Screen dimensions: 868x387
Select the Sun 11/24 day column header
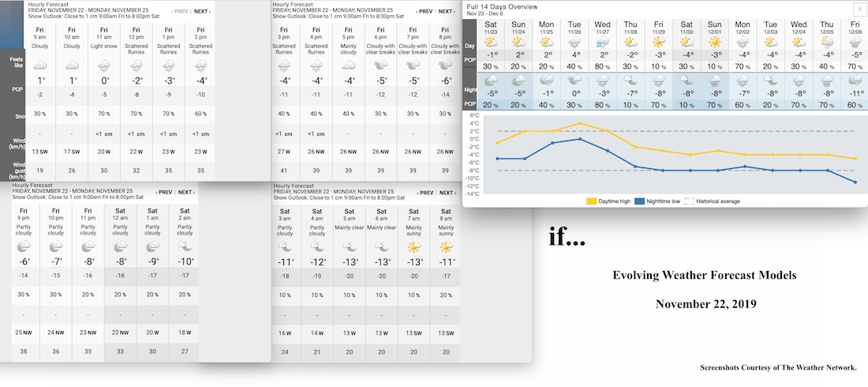[518, 28]
